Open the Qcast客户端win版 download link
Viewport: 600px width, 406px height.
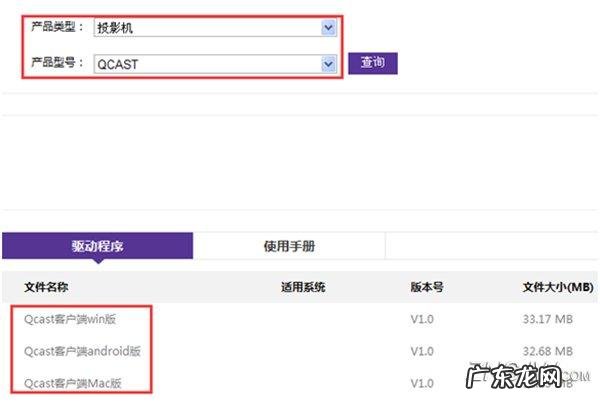click(70, 319)
